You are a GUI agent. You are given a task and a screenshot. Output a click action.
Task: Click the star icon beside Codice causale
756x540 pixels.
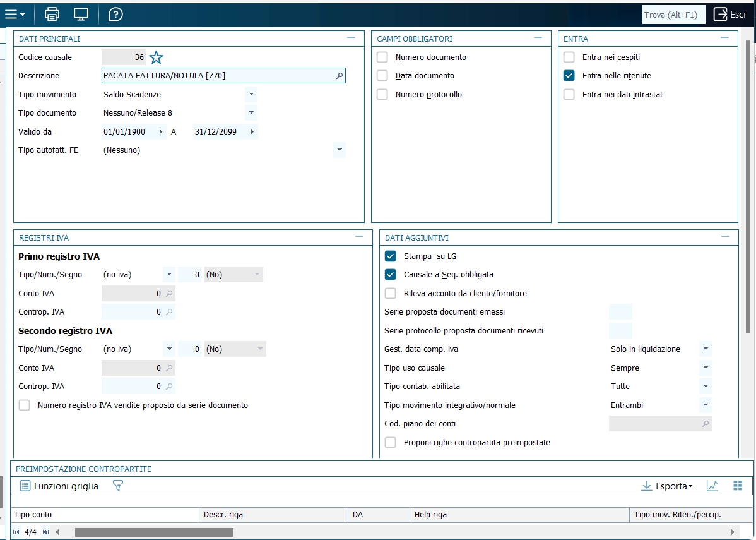click(x=156, y=57)
